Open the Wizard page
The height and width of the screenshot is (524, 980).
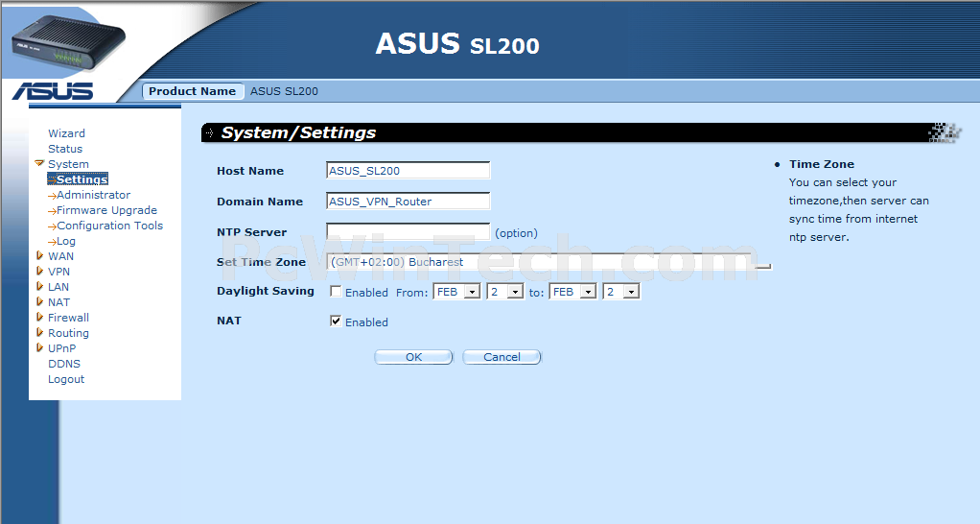pyautogui.click(x=66, y=133)
